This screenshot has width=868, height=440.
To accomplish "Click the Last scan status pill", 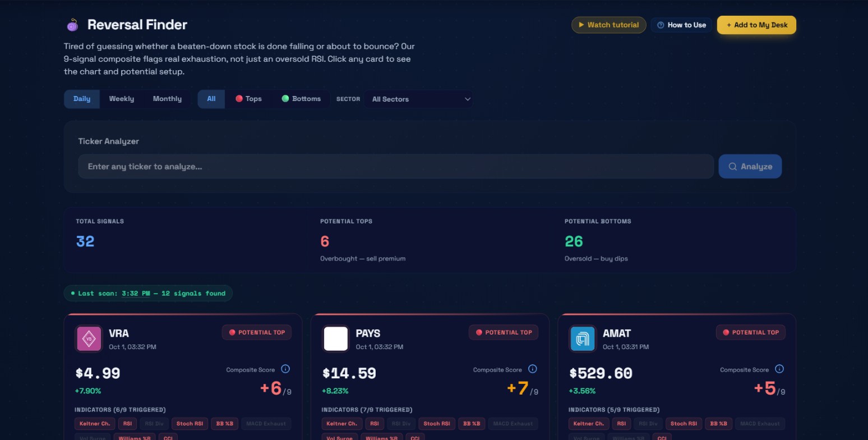I will 148,293.
